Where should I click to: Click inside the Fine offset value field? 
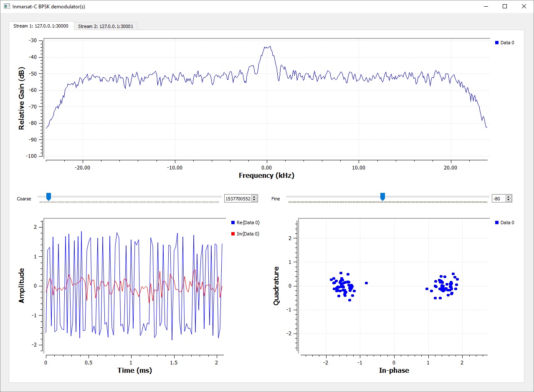pos(498,199)
